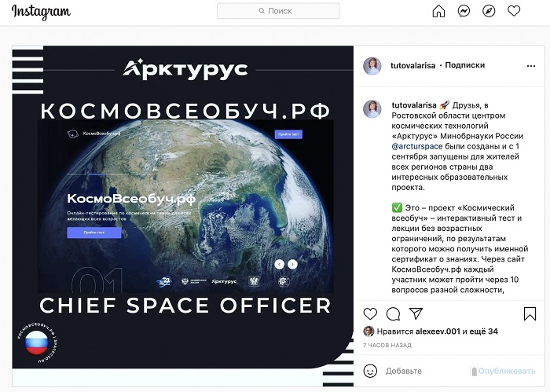Image resolution: width=550 pixels, height=392 pixels.
Task: Click the 7 ЧАСОВ НАЗАД timestamp
Action: coord(387,346)
